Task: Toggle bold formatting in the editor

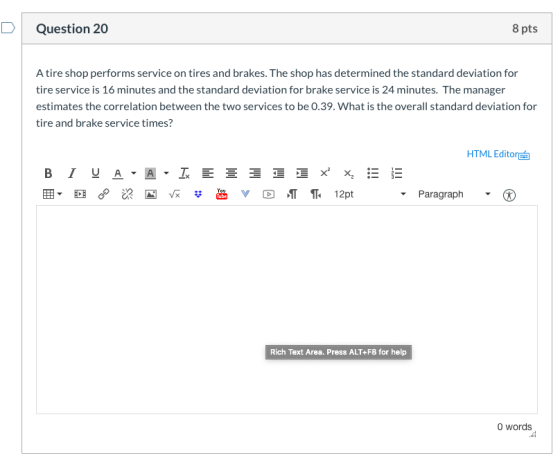Action: click(x=48, y=174)
